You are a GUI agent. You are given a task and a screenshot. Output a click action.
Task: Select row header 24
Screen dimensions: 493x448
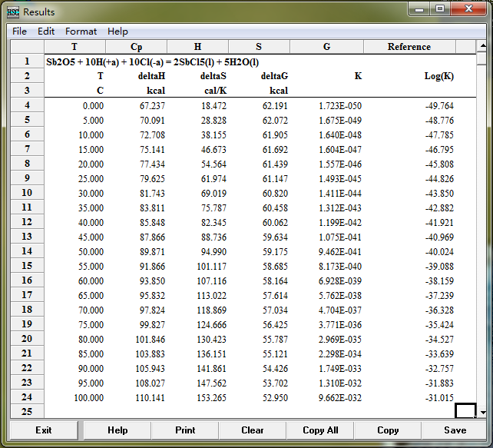pos(27,397)
